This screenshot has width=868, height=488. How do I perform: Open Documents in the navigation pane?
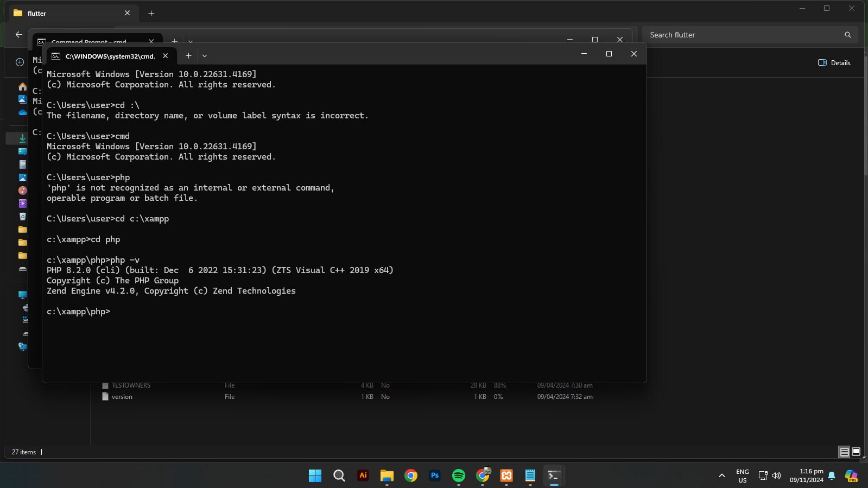point(22,164)
